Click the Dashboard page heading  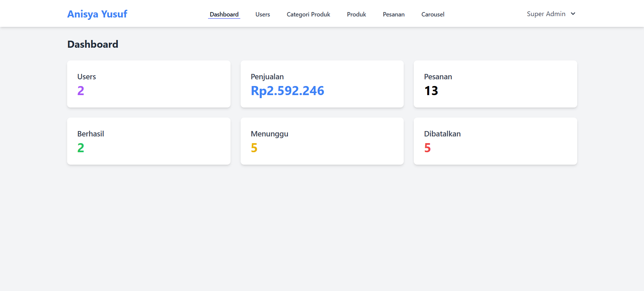pos(93,44)
